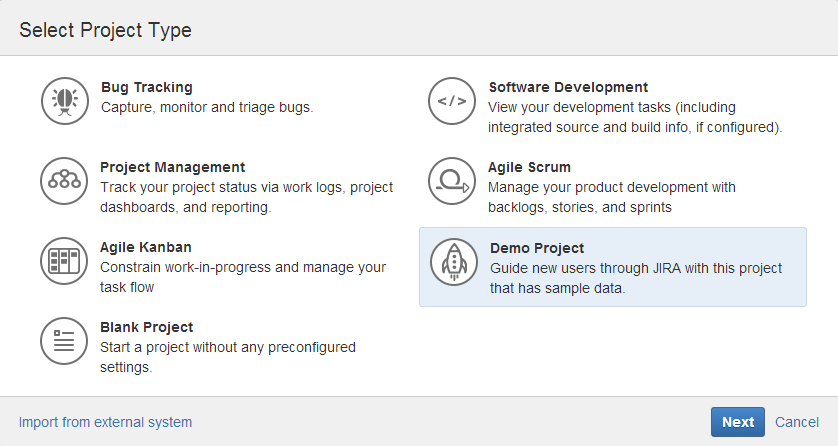Click the Blank Project list icon
Image resolution: width=838 pixels, height=446 pixels.
point(64,341)
